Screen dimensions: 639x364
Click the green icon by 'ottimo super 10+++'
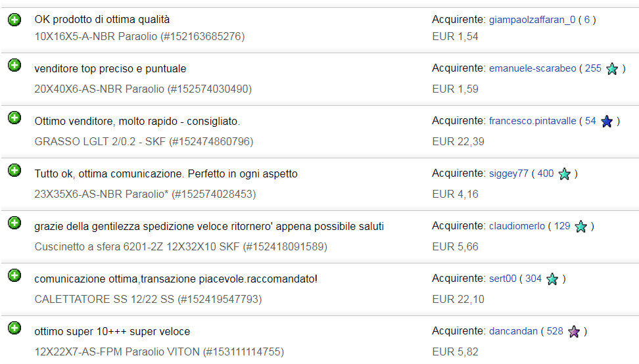tap(14, 328)
